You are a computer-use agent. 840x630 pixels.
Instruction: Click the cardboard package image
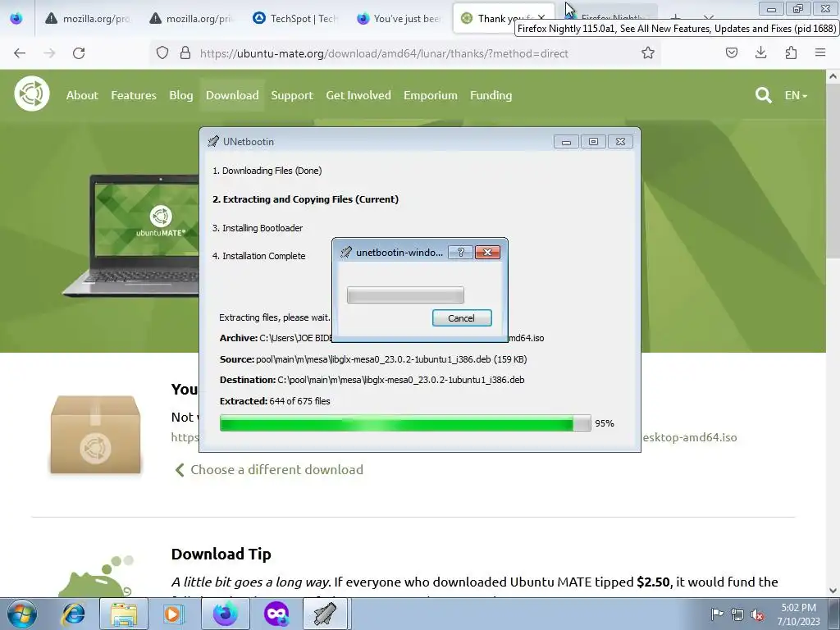(x=95, y=435)
